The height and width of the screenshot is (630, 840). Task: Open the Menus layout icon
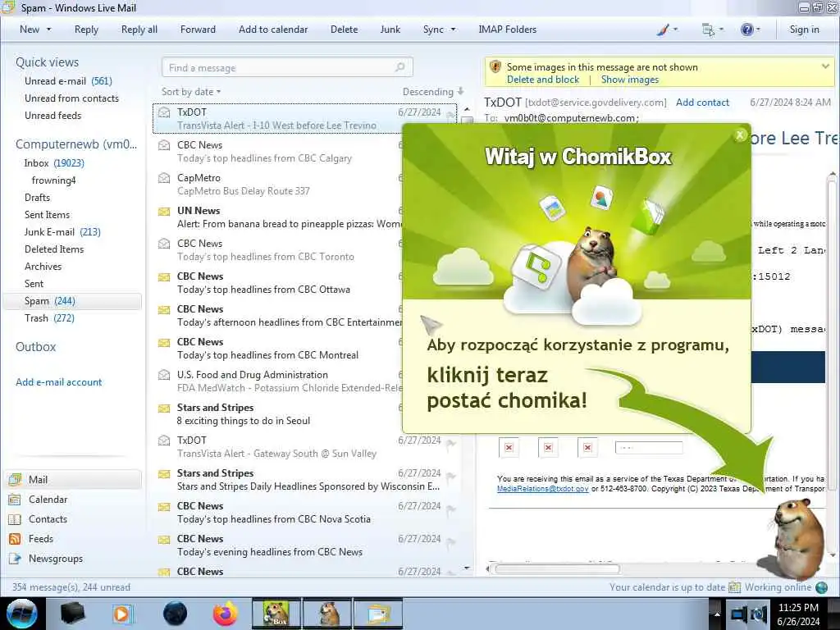(x=708, y=30)
